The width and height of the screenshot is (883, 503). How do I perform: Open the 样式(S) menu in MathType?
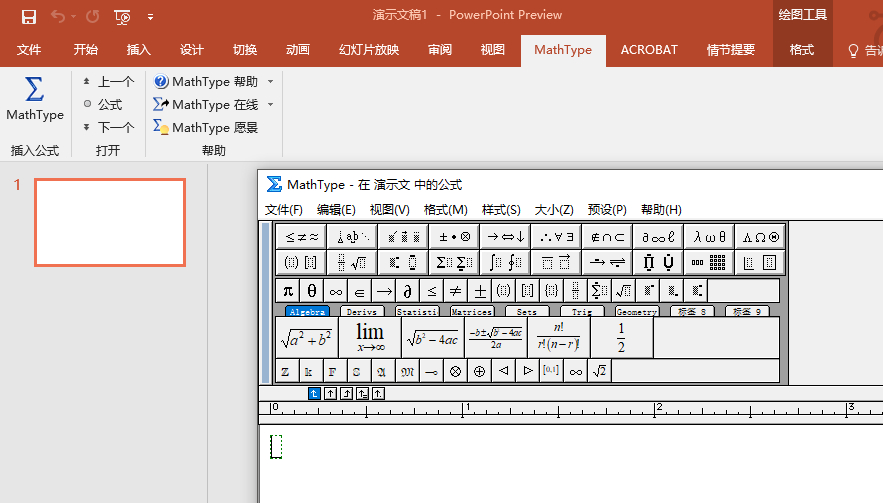[x=501, y=210]
